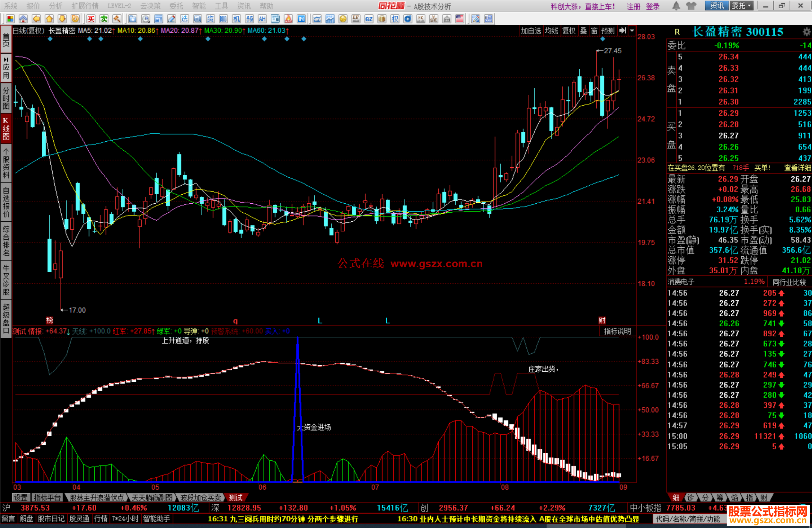The width and height of the screenshot is (812, 528).
Task: Click the notification bell icon in title bar
Action: [x=676, y=6]
